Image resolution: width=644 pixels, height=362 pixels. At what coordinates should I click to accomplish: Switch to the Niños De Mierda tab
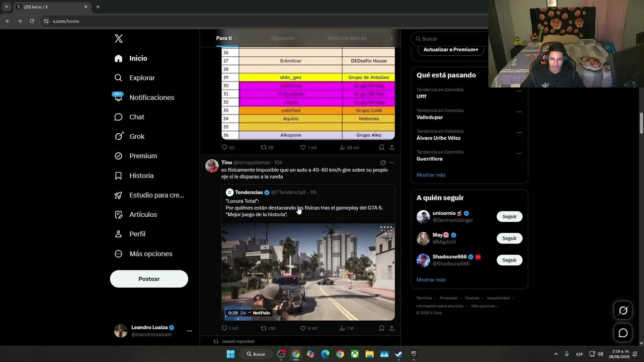[347, 38]
